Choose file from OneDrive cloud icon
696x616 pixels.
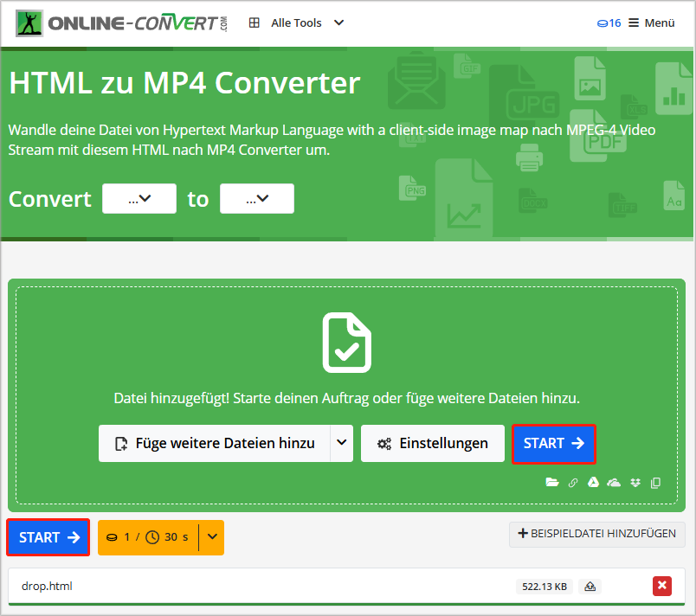[x=614, y=483]
